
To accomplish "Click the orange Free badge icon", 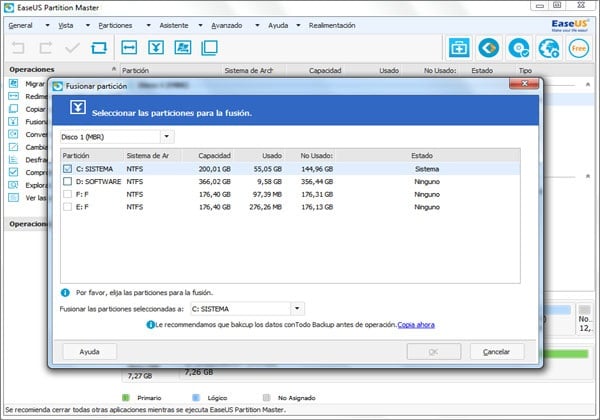I will [x=578, y=48].
